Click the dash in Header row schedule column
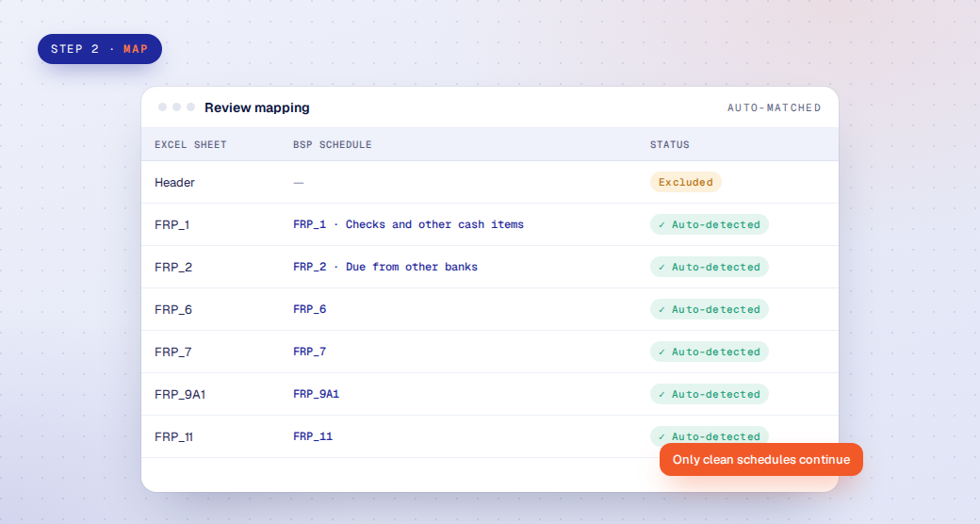 pos(299,183)
